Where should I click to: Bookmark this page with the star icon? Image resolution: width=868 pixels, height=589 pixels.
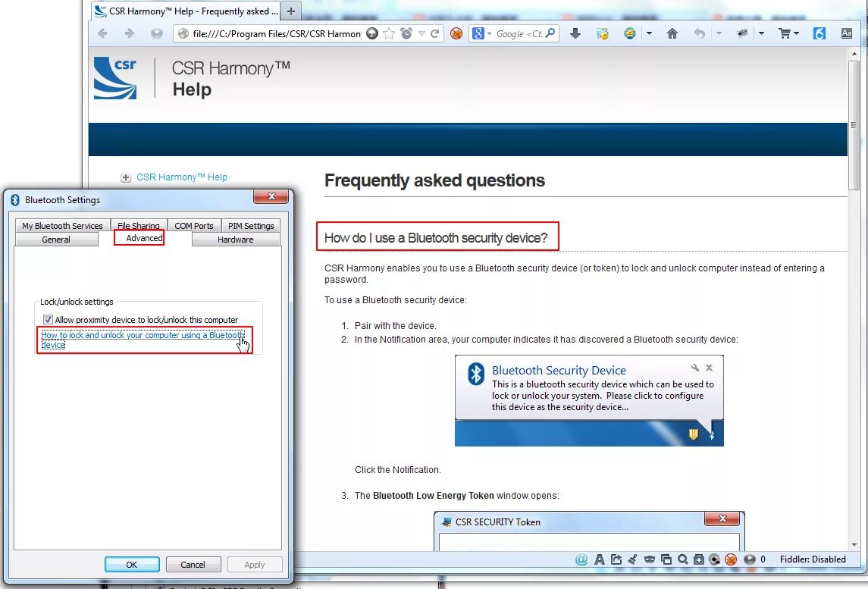pyautogui.click(x=389, y=34)
